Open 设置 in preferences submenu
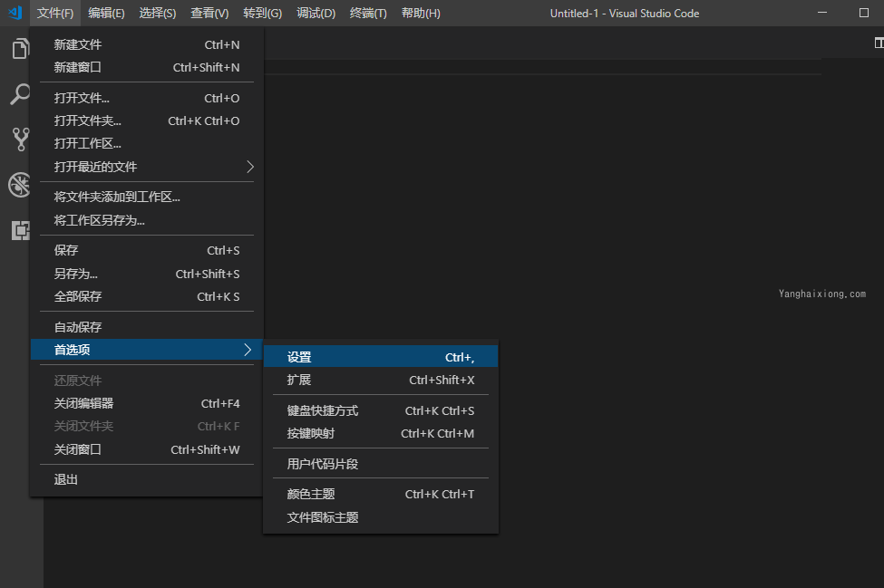Image resolution: width=884 pixels, height=588 pixels. 381,357
